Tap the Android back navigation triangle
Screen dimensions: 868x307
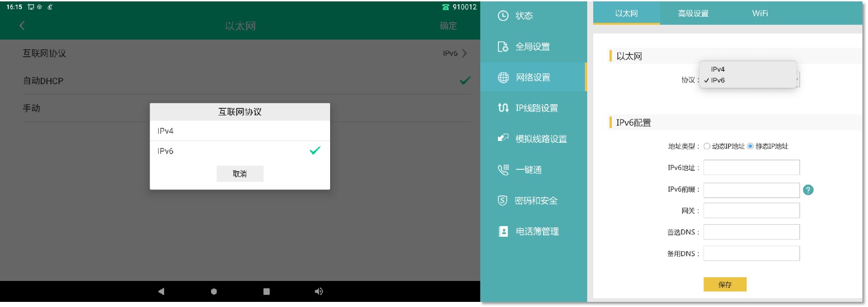(161, 292)
